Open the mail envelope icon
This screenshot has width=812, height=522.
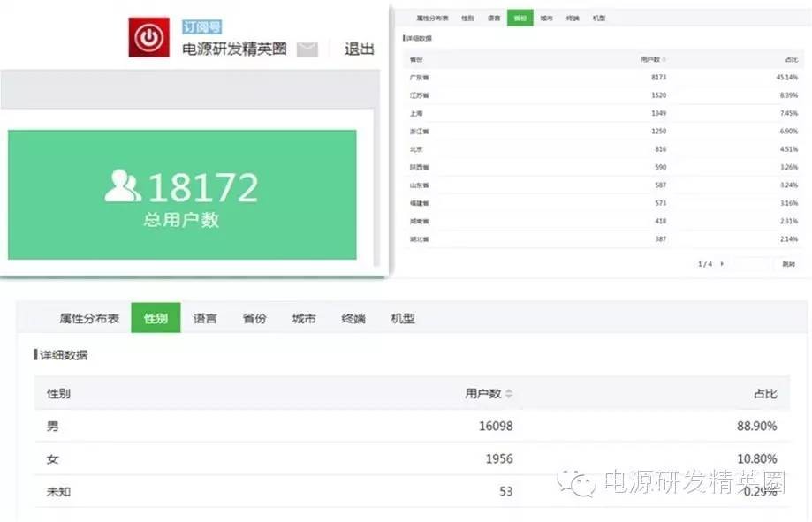(x=306, y=49)
